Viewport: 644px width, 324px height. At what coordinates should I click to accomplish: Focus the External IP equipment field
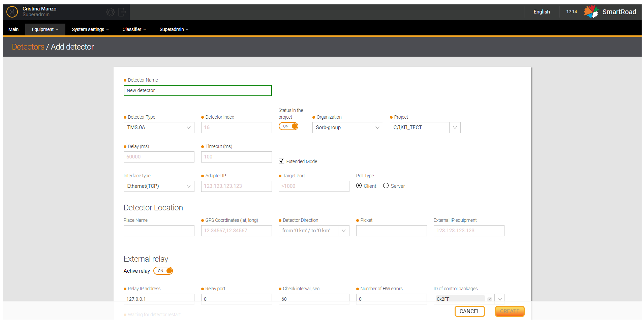[x=469, y=231]
